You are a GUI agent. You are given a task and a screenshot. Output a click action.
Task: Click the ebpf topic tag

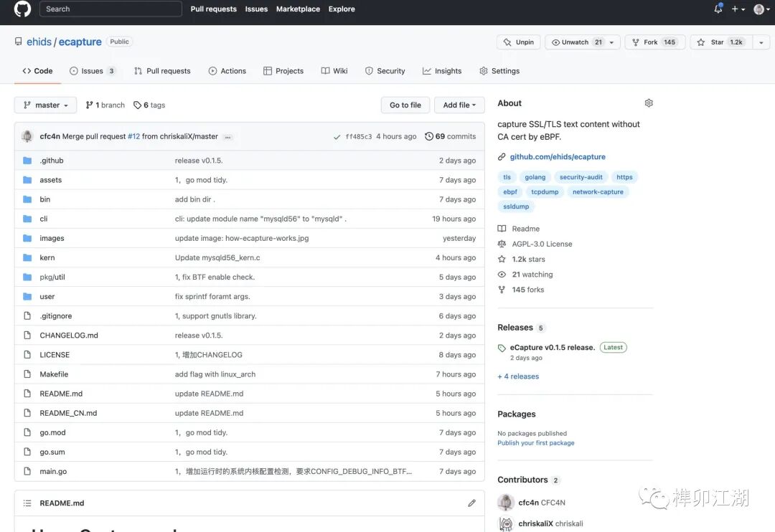point(510,191)
